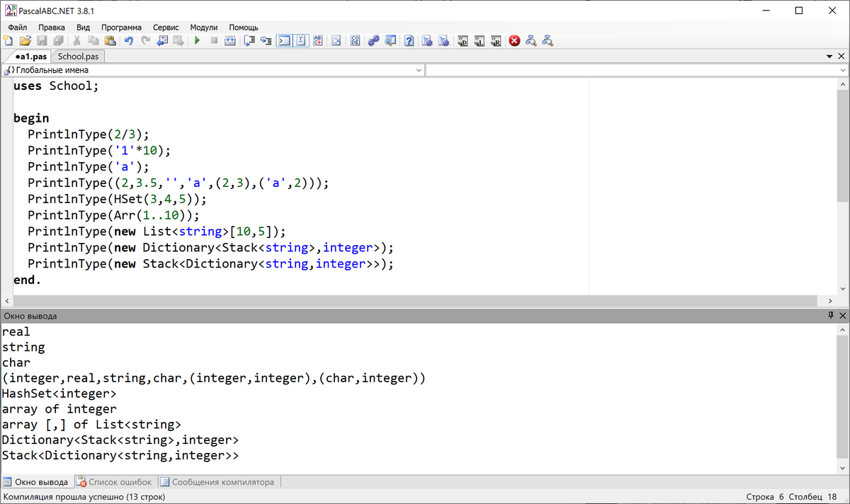Open the Программа menu
This screenshot has width=850, height=504.
(121, 27)
